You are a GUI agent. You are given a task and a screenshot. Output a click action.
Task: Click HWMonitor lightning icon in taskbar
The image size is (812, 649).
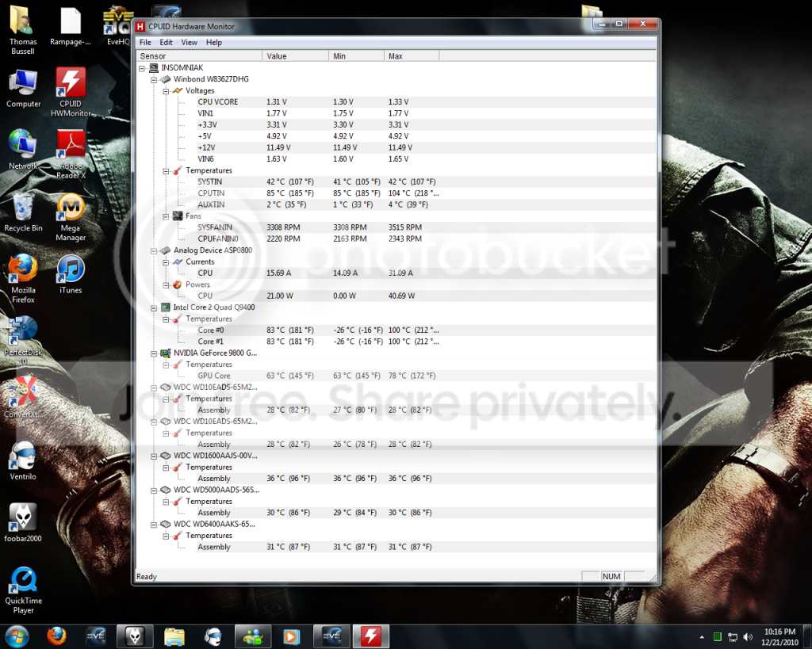[x=371, y=636]
